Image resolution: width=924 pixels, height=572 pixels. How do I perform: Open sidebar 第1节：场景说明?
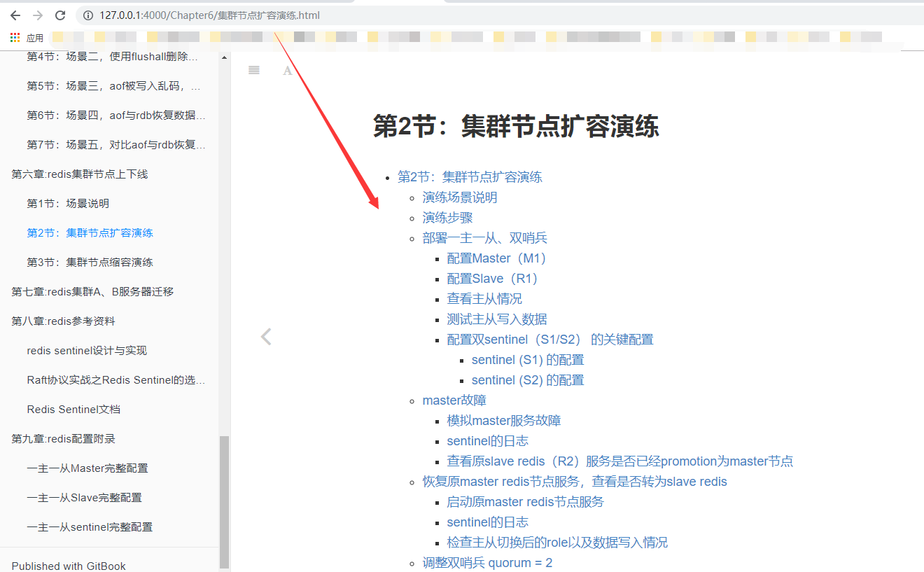(x=68, y=203)
